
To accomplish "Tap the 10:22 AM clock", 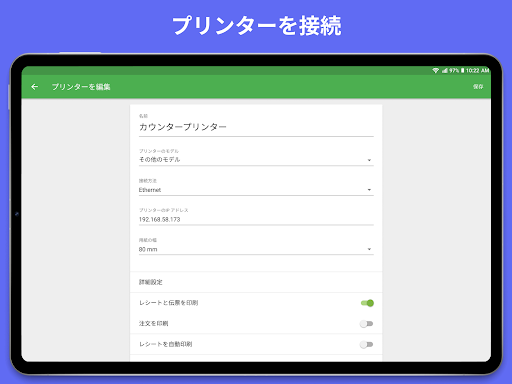I will pyautogui.click(x=477, y=70).
